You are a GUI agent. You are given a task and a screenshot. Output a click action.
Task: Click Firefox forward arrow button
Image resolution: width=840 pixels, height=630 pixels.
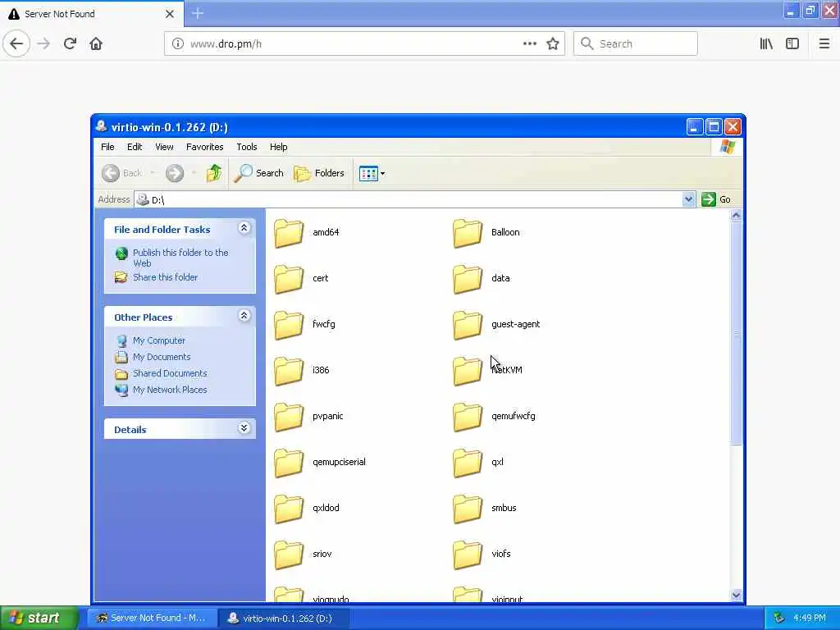43,44
